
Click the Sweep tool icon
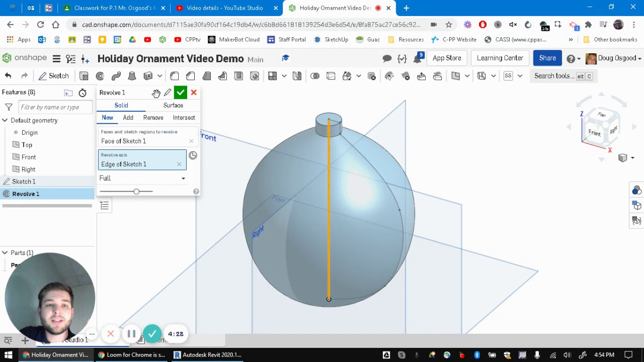point(116,76)
